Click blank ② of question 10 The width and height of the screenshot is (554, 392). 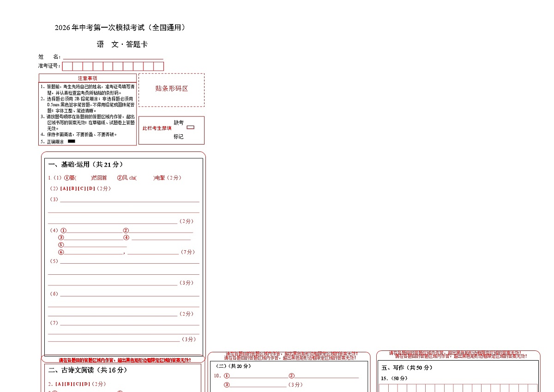coord(326,377)
